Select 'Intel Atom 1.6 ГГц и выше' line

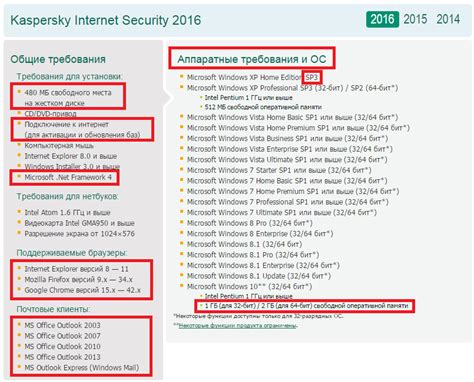click(x=67, y=212)
